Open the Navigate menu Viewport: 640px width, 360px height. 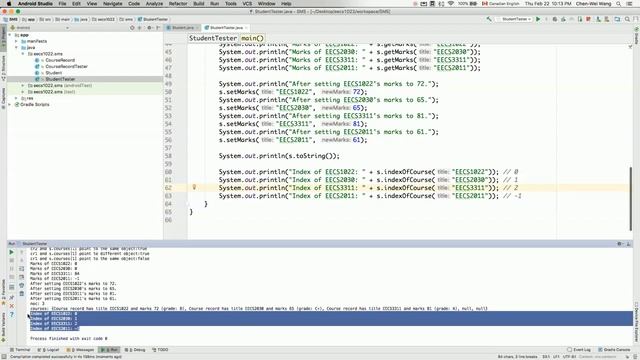[x=113, y=4]
